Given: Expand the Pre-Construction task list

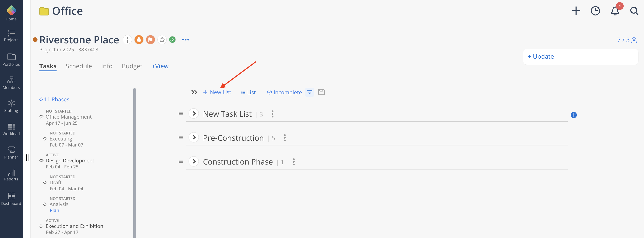Looking at the screenshot, I should pos(194,137).
